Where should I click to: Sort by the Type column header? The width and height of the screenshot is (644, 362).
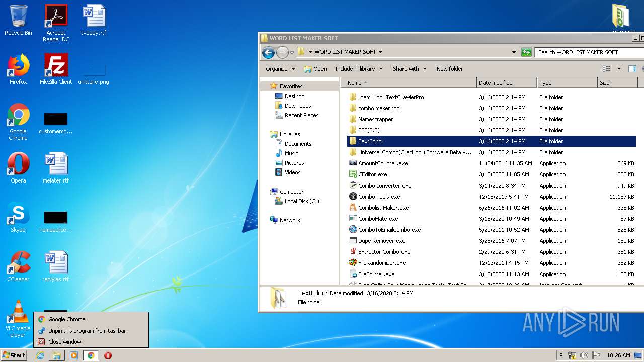point(567,83)
